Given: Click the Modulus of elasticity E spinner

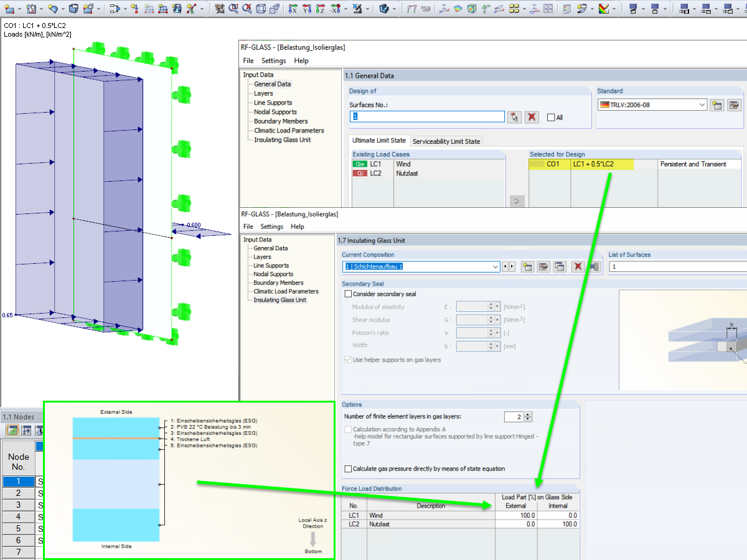Looking at the screenshot, I should 491,307.
